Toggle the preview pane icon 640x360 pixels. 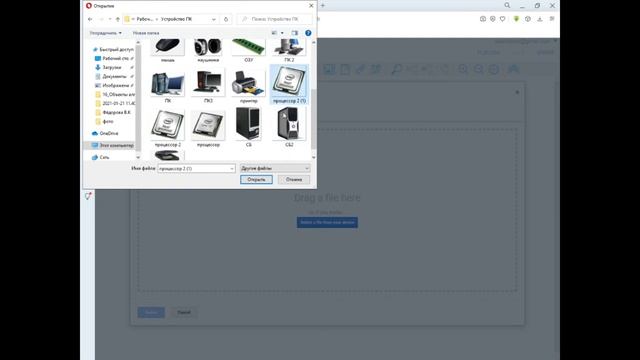[295, 33]
